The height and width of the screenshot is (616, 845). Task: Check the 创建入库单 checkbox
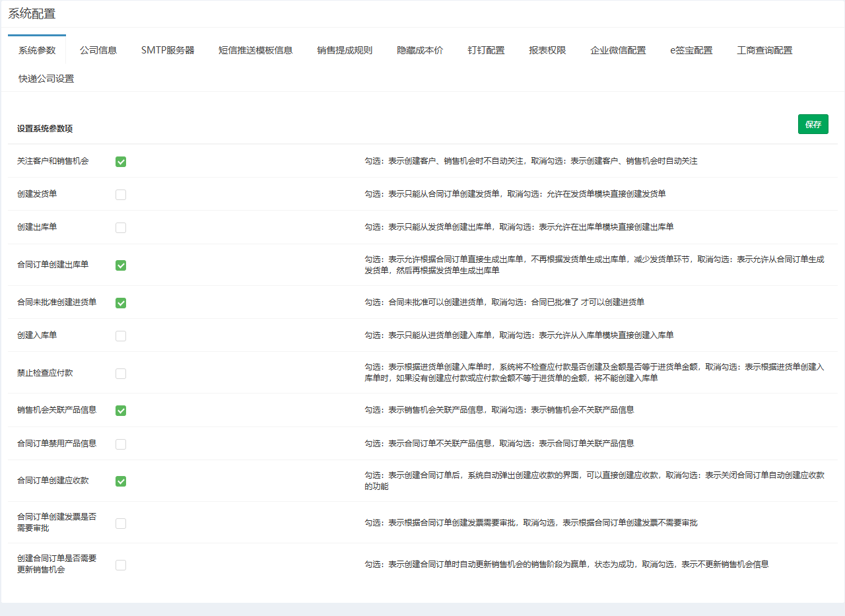(x=121, y=336)
